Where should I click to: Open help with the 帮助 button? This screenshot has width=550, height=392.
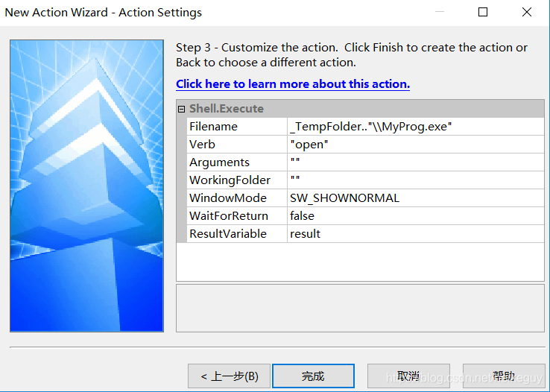504,376
